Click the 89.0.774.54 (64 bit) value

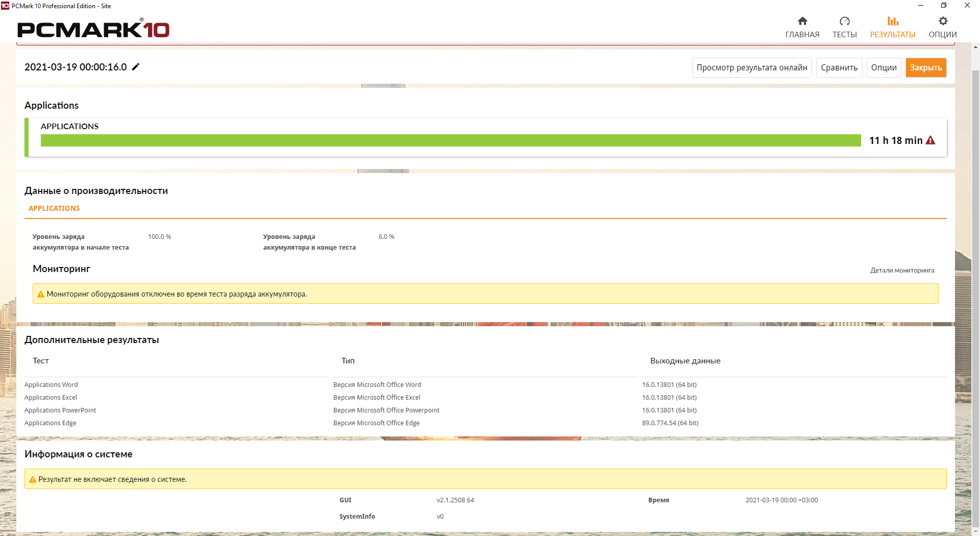tap(670, 423)
